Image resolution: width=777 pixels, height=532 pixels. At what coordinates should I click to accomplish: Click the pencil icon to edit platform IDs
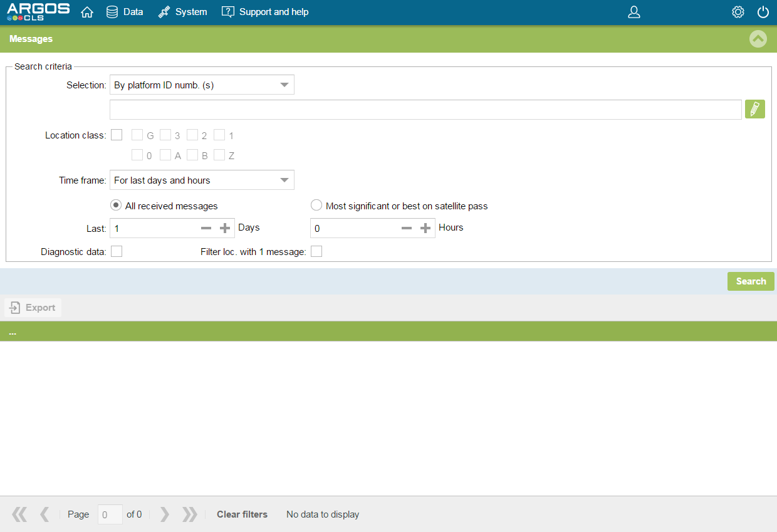pyautogui.click(x=755, y=108)
